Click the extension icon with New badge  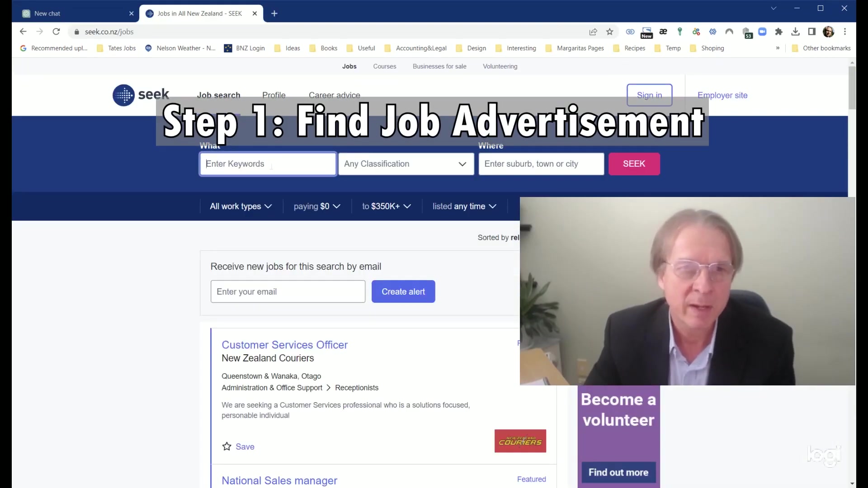pos(647,33)
